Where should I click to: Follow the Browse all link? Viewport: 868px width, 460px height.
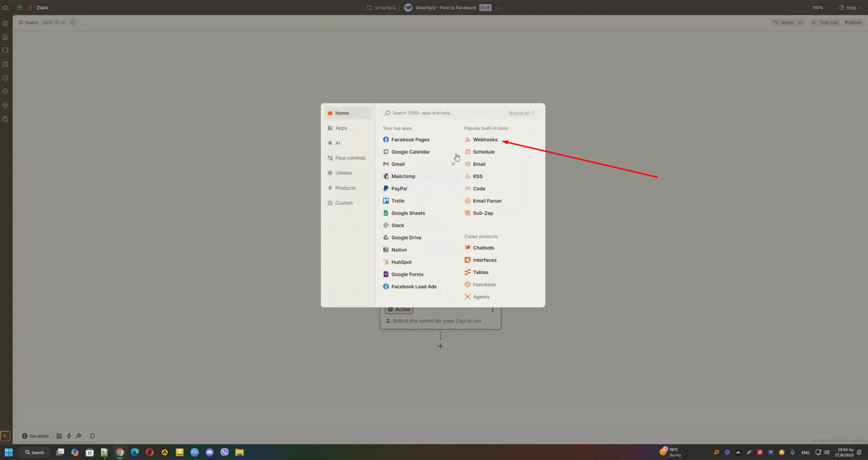tap(522, 113)
